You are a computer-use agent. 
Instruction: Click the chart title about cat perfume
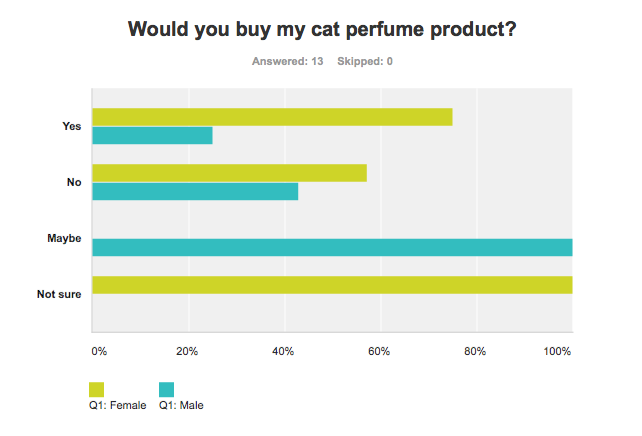click(x=322, y=30)
